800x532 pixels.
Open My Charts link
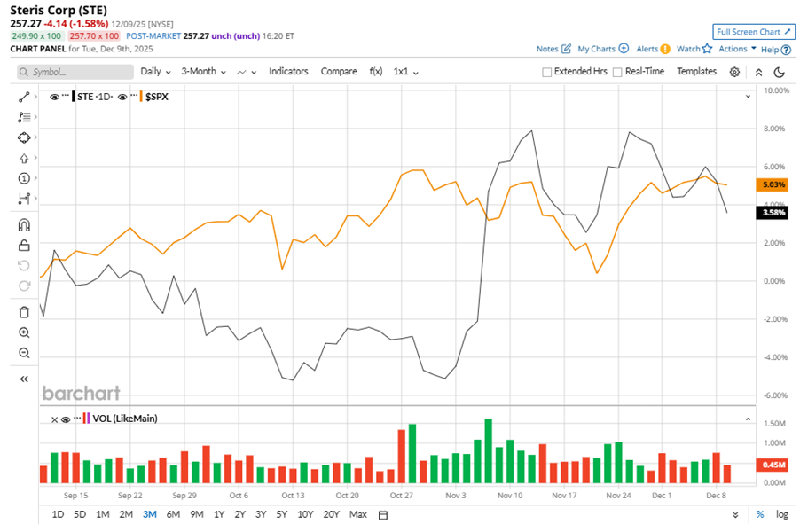(603, 49)
